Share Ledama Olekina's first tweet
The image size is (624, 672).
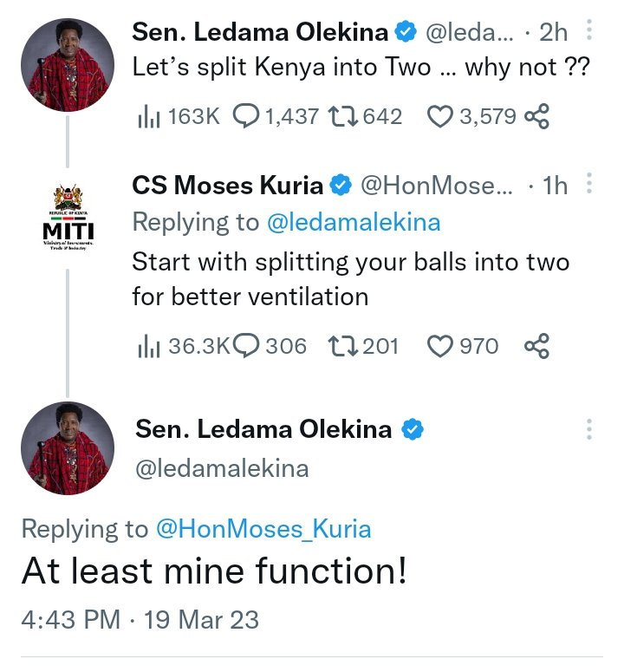click(537, 116)
